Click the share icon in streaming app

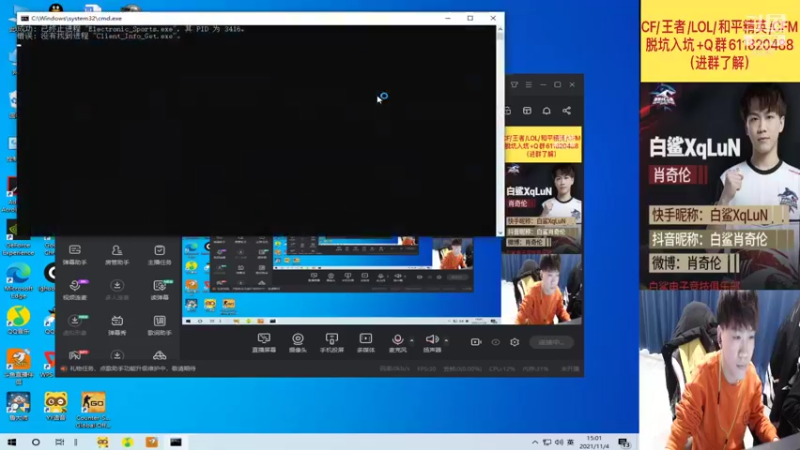[566, 111]
